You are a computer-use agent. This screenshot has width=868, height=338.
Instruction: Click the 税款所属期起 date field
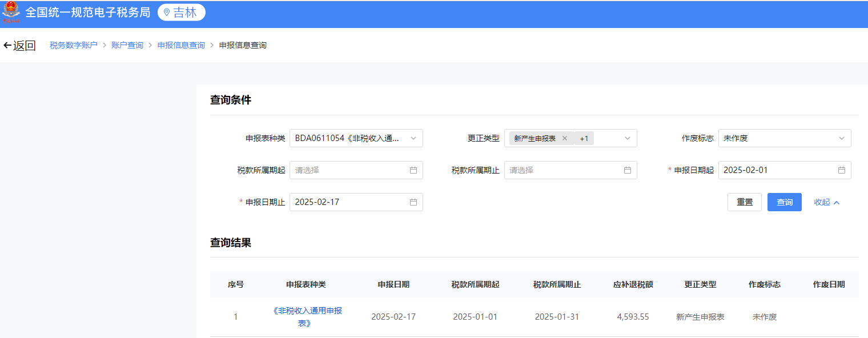pyautogui.click(x=356, y=170)
